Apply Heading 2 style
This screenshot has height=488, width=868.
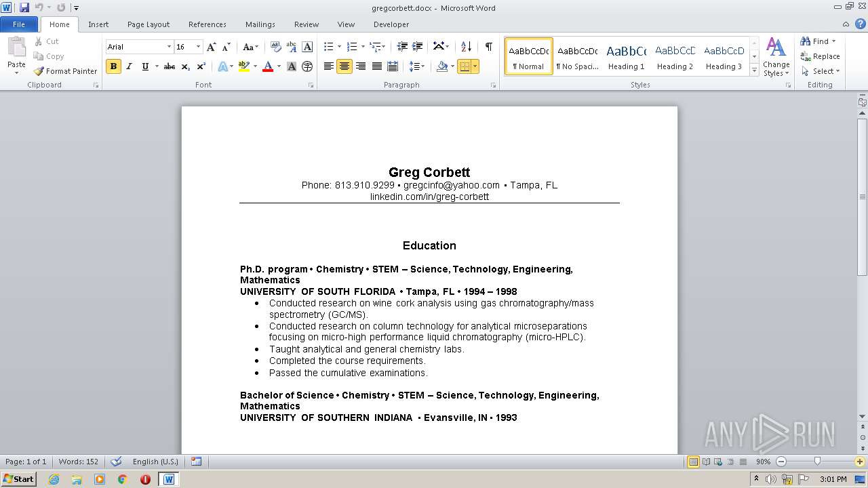coord(675,57)
